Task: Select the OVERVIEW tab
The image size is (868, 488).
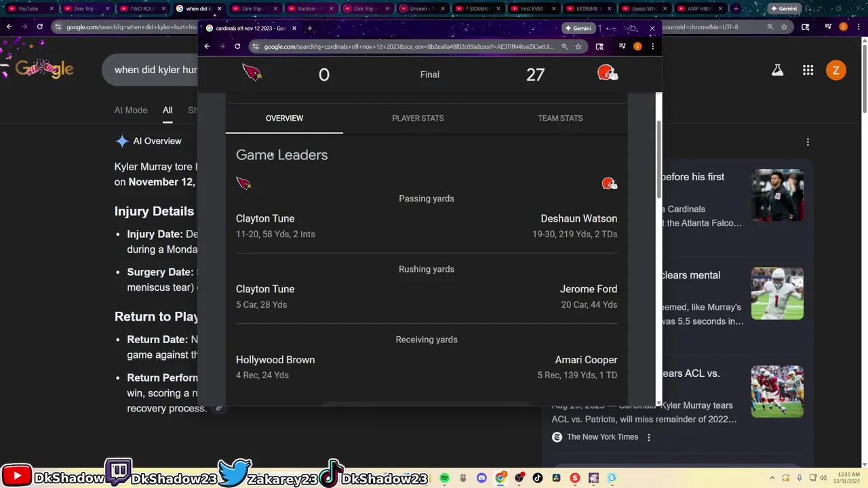Action: point(284,118)
